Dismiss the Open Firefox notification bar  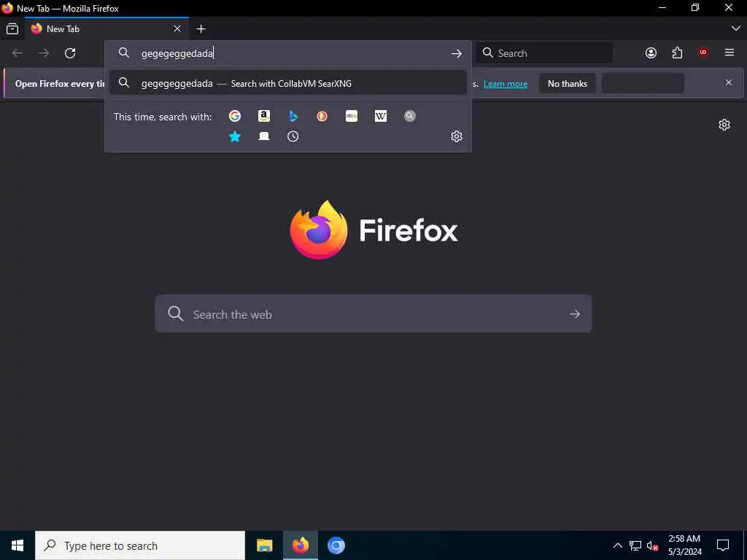click(x=729, y=83)
